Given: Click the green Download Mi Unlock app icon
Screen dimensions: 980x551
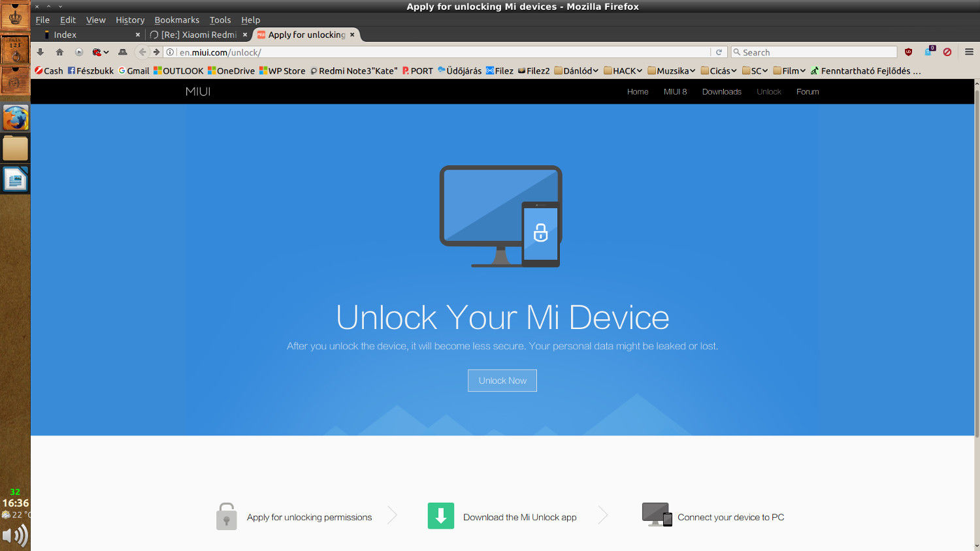Looking at the screenshot, I should pos(441,516).
